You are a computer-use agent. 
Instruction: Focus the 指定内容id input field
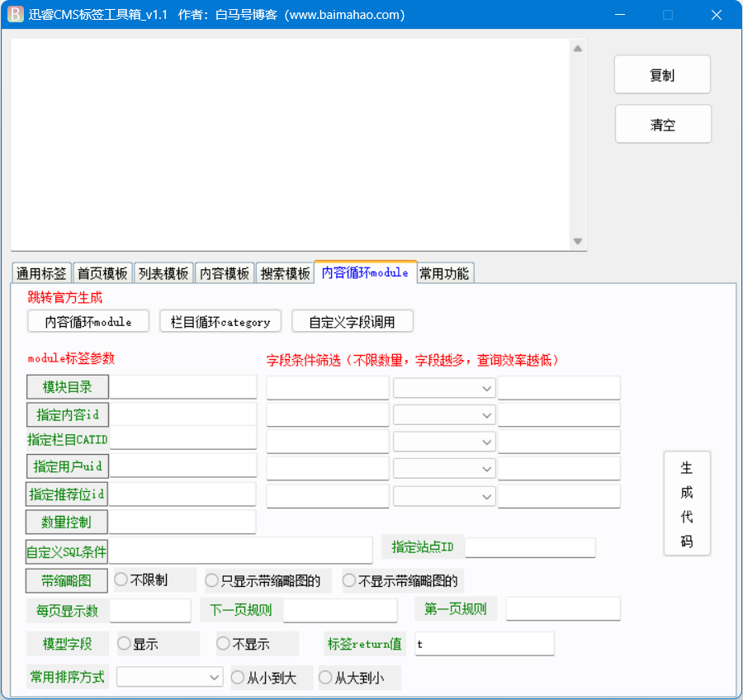(x=183, y=414)
